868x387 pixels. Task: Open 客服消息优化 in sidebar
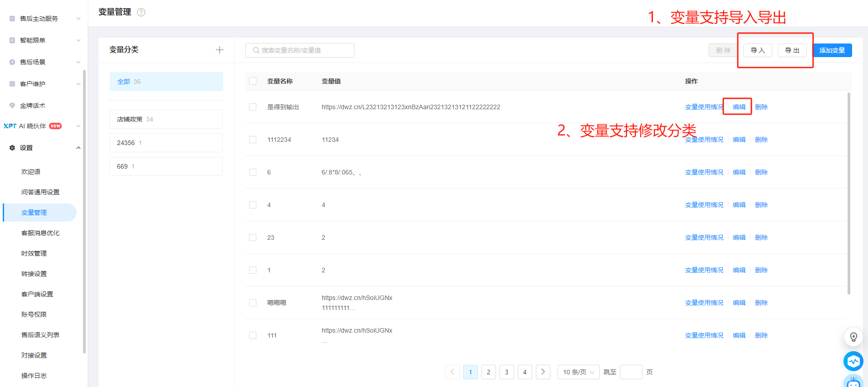point(40,233)
